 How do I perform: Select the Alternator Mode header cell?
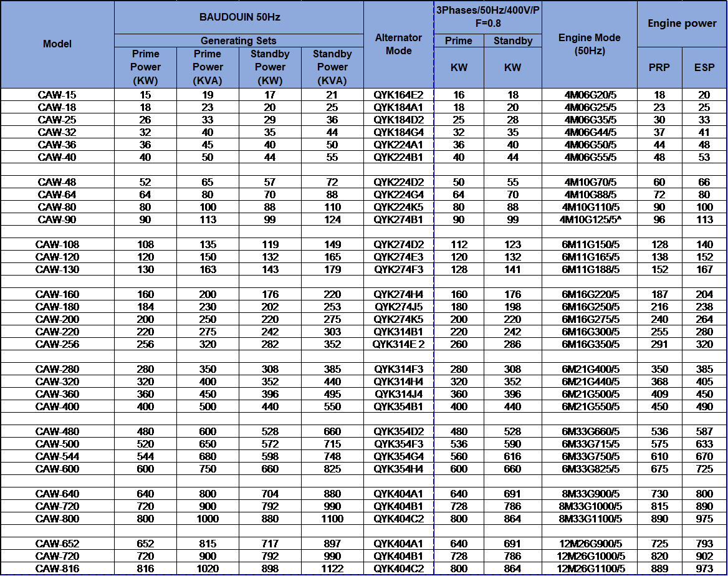click(x=398, y=44)
